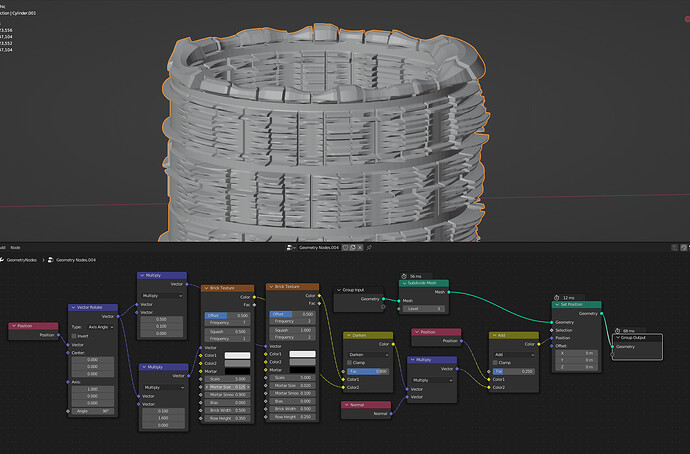Click the Vector output socket of Vector Rotate
Screen dimensions: 690x454
(x=118, y=316)
